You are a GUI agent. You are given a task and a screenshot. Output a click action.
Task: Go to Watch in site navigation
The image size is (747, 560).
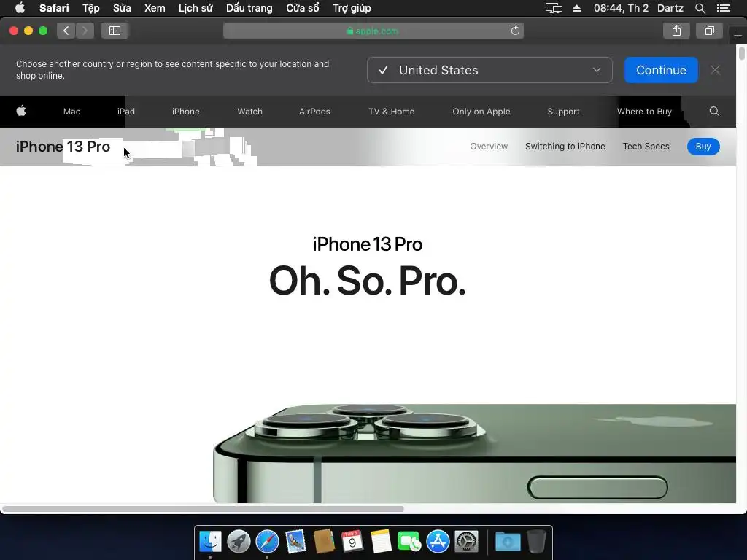[249, 112]
